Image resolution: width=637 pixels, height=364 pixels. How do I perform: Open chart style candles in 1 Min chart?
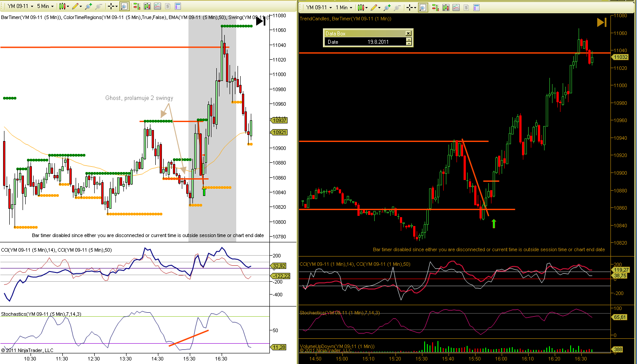coord(361,8)
